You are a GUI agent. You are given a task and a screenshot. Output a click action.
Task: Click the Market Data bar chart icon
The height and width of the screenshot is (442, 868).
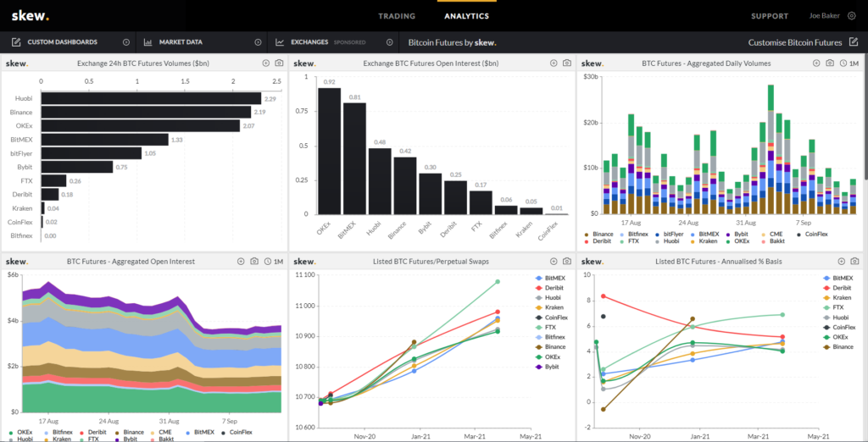click(x=147, y=42)
